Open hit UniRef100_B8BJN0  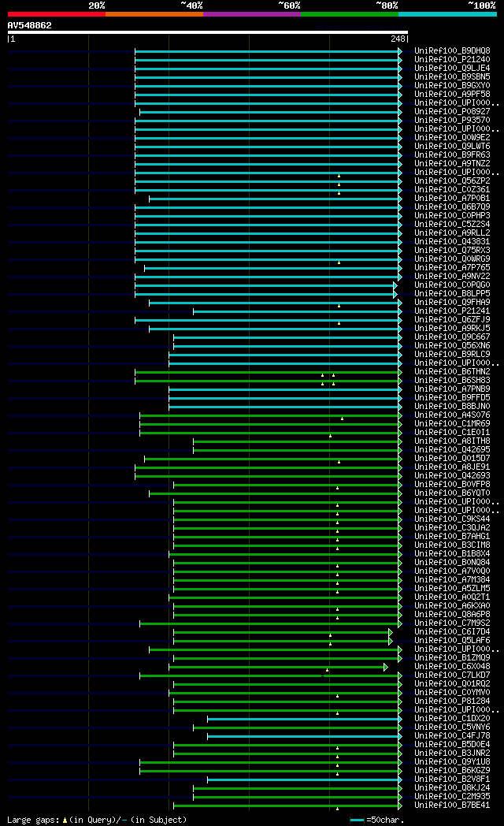point(452,406)
